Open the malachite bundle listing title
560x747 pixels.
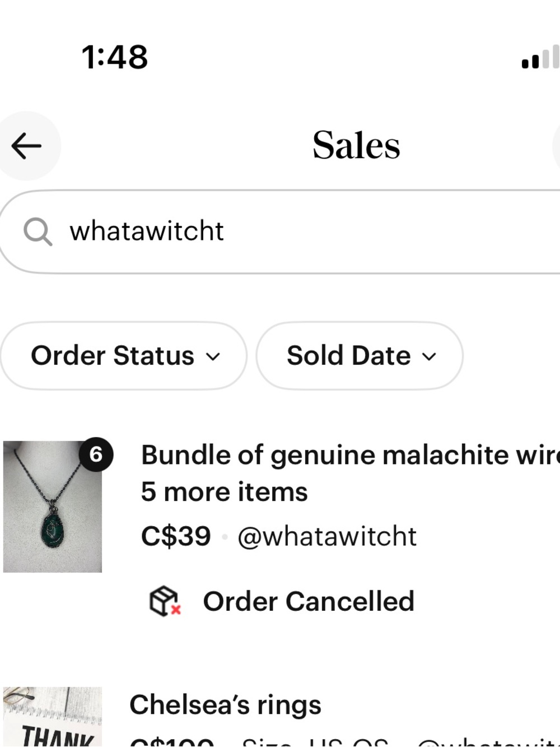(x=350, y=454)
